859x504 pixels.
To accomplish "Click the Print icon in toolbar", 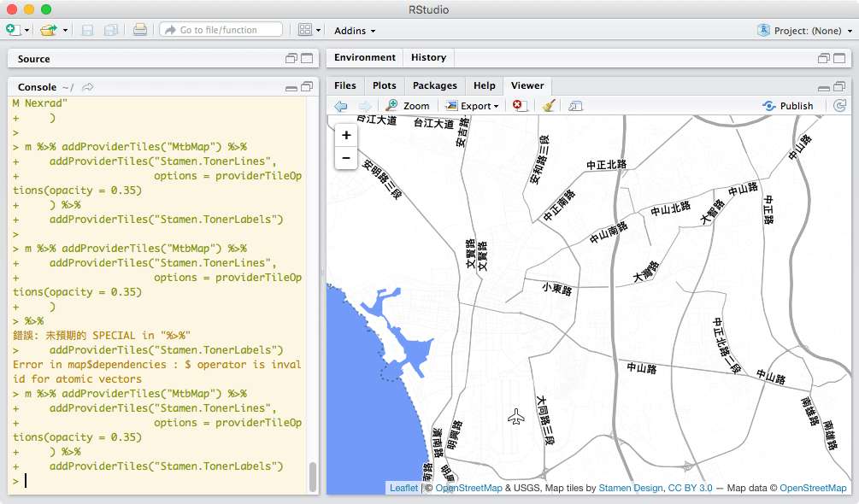I will tap(140, 30).
